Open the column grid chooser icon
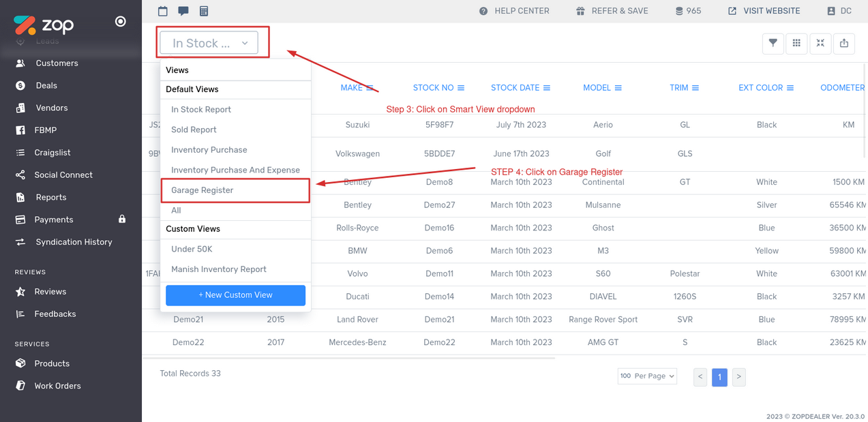Screen dimensions: 868x422 click(x=796, y=43)
